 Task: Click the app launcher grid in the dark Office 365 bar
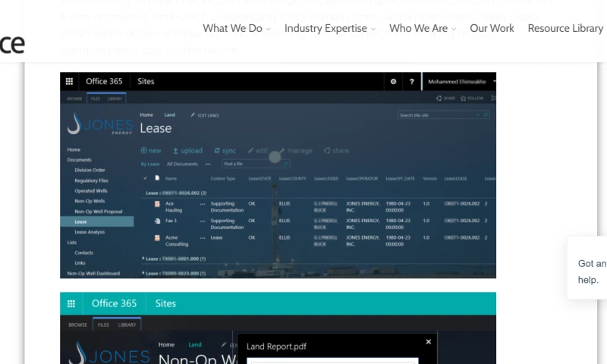[x=69, y=81]
